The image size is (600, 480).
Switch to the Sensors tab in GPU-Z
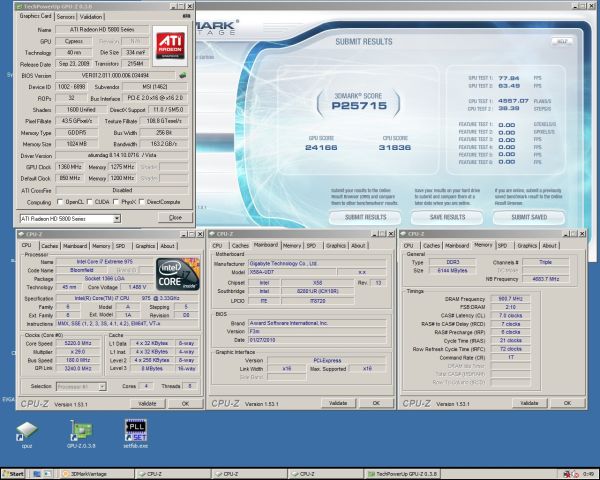(65, 17)
